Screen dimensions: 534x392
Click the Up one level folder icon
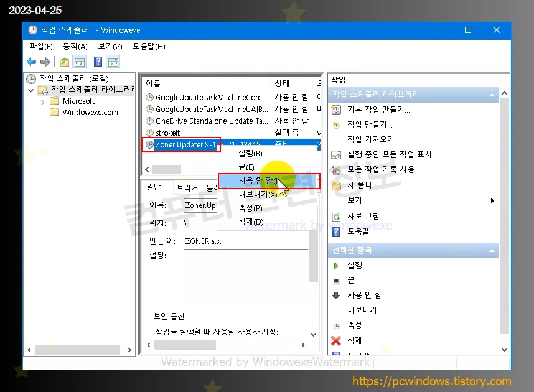tap(64, 62)
